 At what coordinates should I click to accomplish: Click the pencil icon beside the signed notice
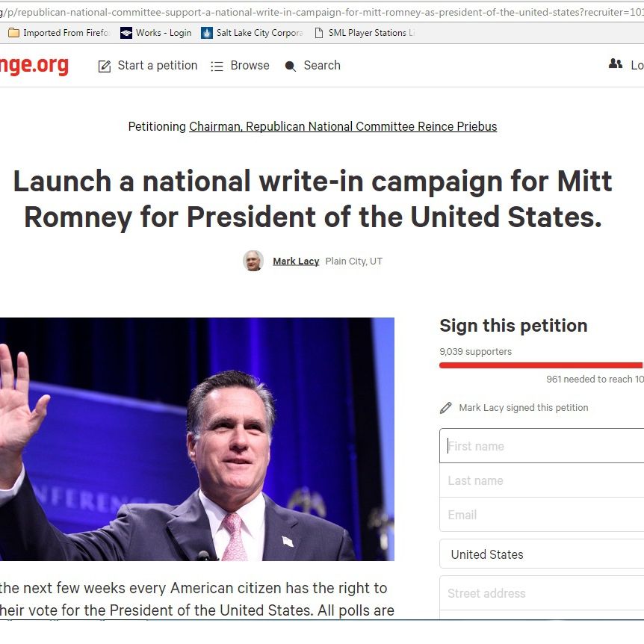[446, 408]
